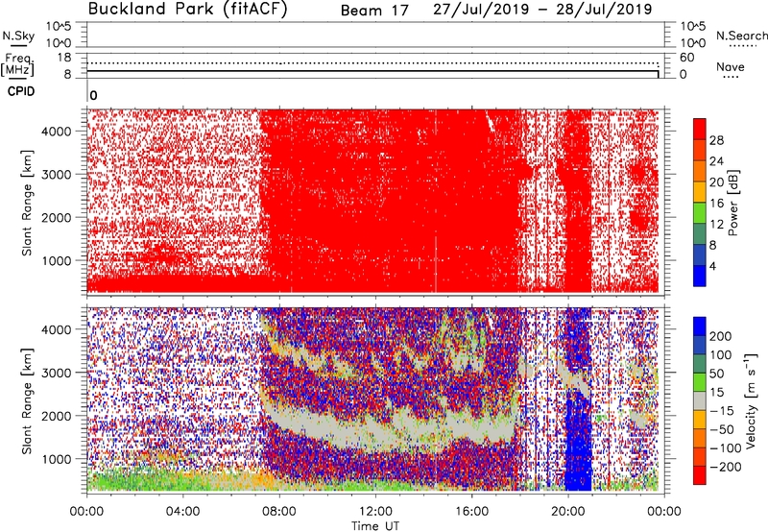The width and height of the screenshot is (768, 532).
Task: Click the "50" tick on Velocity colorbar
Action: [716, 375]
